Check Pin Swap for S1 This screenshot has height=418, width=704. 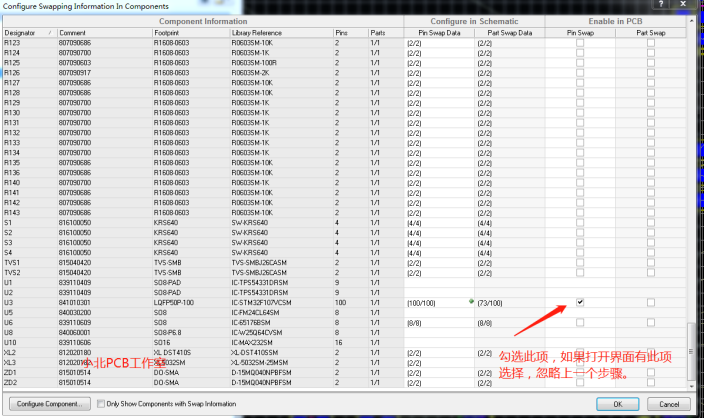[580, 223]
